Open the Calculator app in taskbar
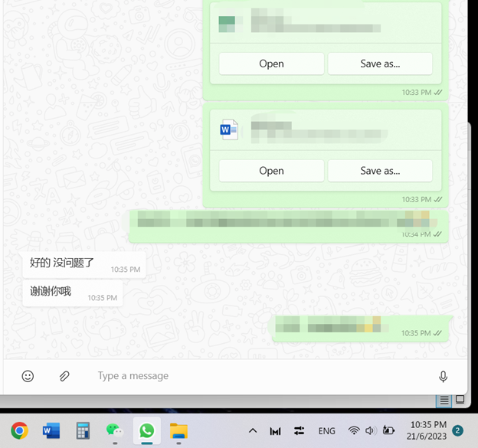Screen dimensions: 478x448 (83, 430)
